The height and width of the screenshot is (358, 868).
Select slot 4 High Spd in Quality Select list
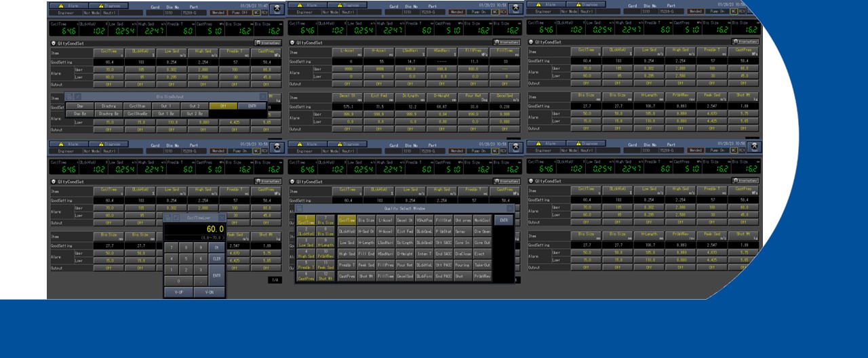tap(306, 254)
